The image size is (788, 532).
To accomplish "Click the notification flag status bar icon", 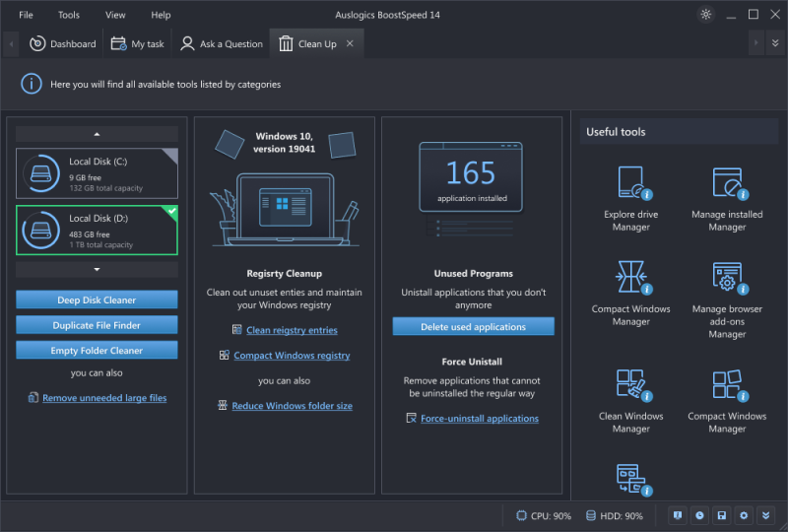I will [678, 515].
